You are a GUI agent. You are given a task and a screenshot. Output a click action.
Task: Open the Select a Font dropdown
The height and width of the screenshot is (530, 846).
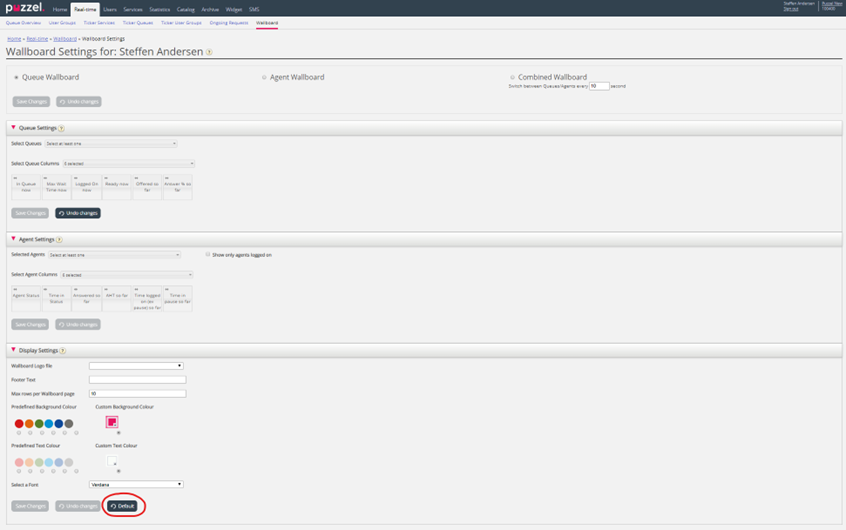(x=136, y=485)
